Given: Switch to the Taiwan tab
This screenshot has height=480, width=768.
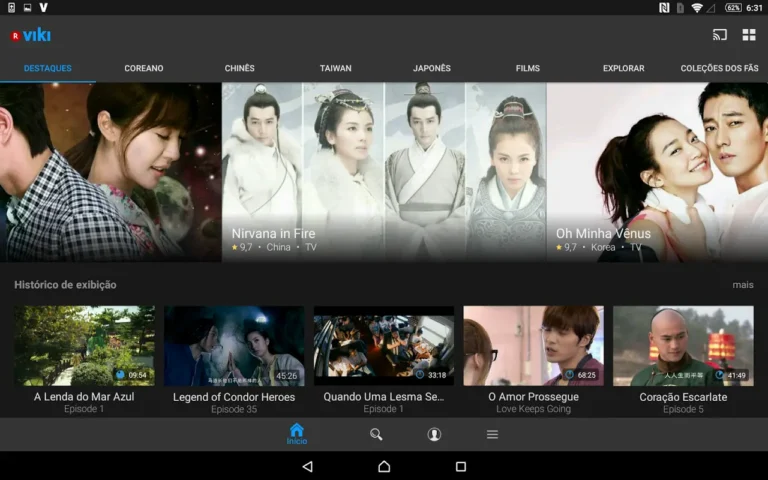Looking at the screenshot, I should coord(336,68).
